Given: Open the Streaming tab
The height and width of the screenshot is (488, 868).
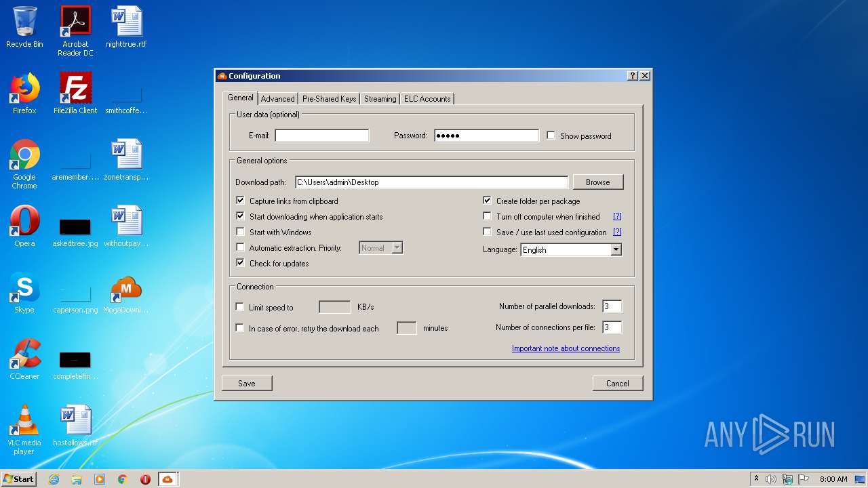Looking at the screenshot, I should [x=380, y=99].
